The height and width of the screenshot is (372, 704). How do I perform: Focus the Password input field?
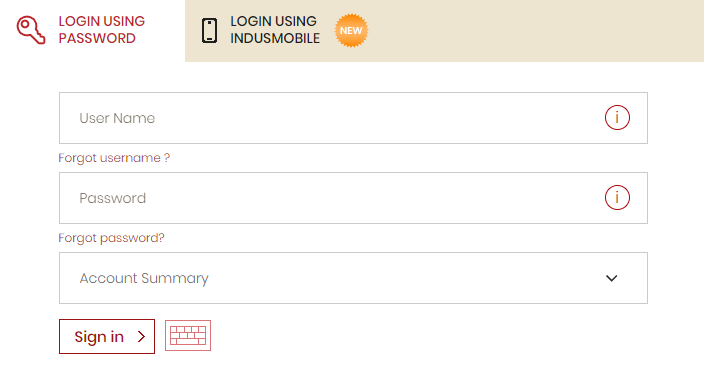(353, 198)
